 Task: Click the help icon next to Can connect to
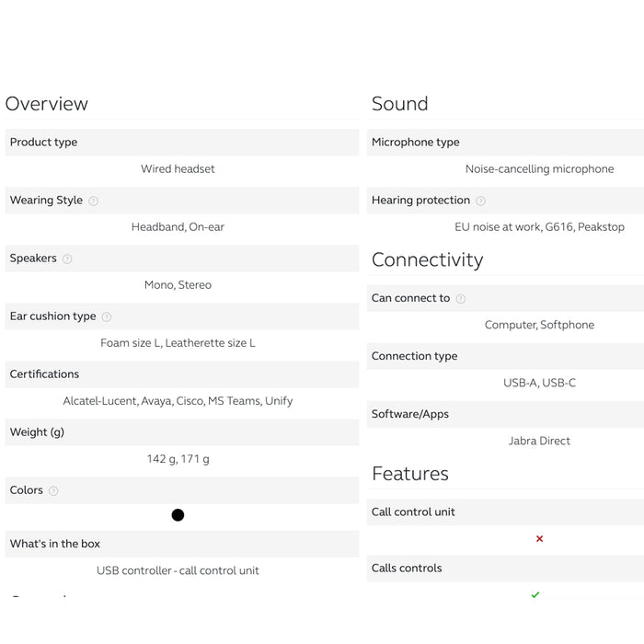pyautogui.click(x=461, y=298)
